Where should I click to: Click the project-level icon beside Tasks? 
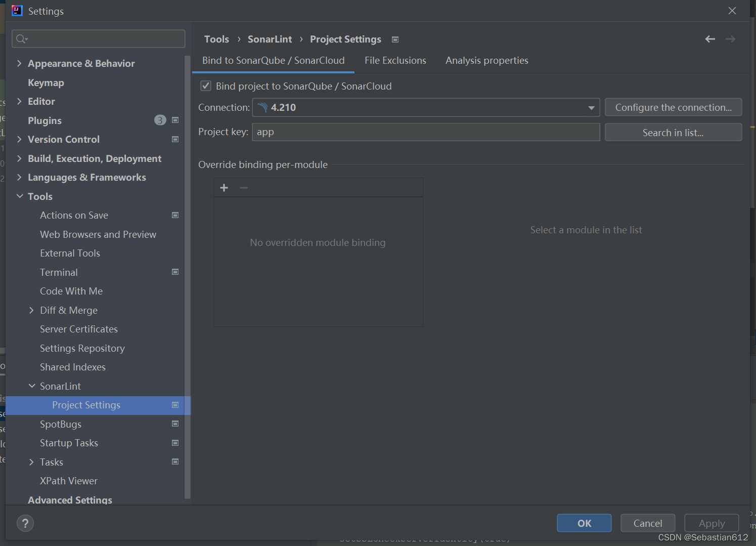[x=175, y=461]
